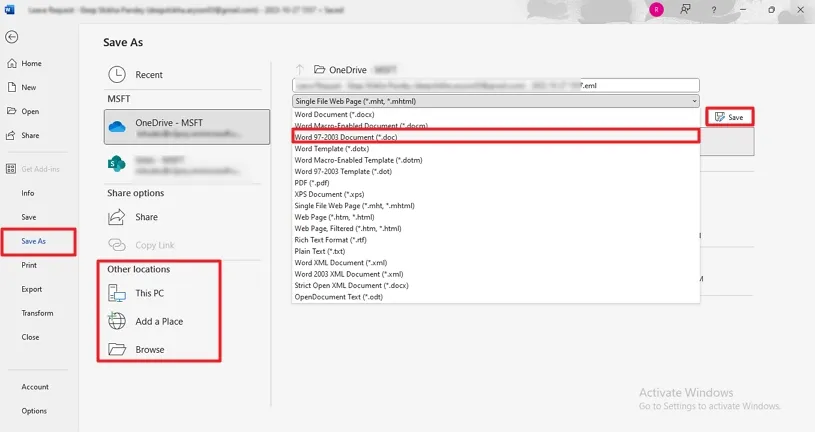Click the back arrow circle icon
Viewport: 815px width, 432px height.
coord(11,37)
